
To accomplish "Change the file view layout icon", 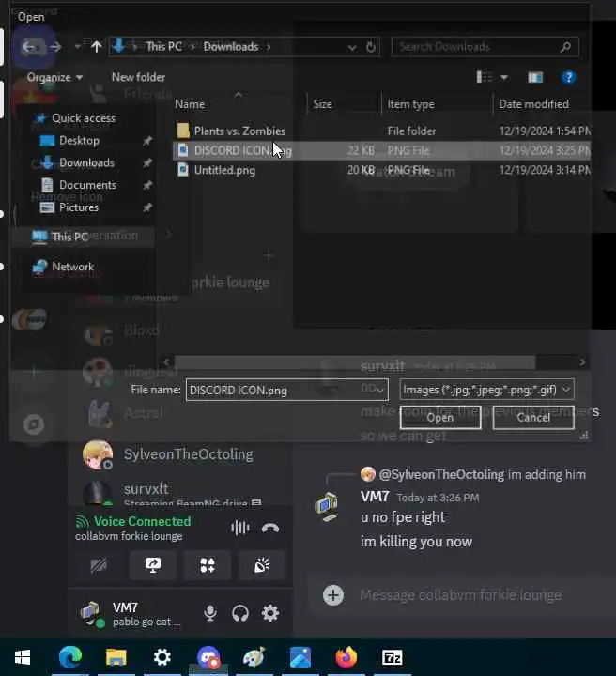I will 485,77.
